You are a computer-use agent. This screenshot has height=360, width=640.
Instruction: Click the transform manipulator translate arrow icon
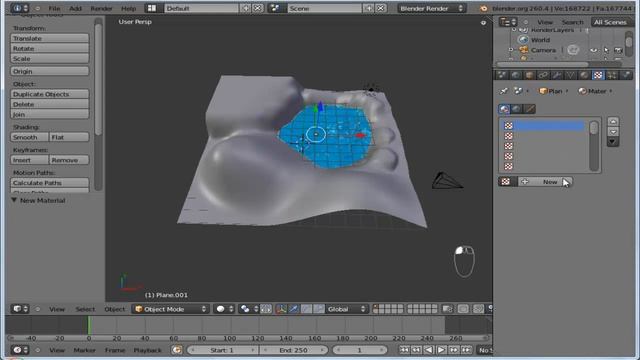[293, 309]
